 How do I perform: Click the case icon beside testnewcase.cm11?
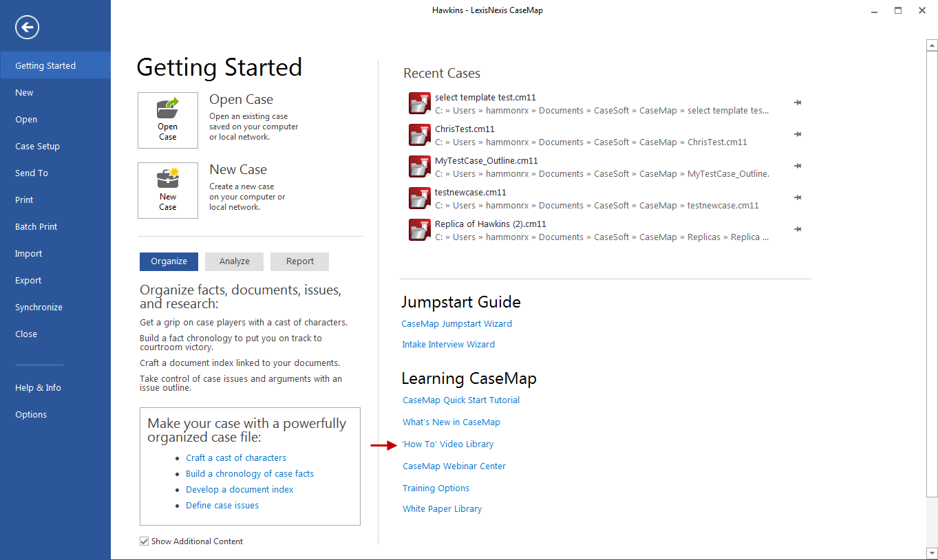click(x=420, y=198)
